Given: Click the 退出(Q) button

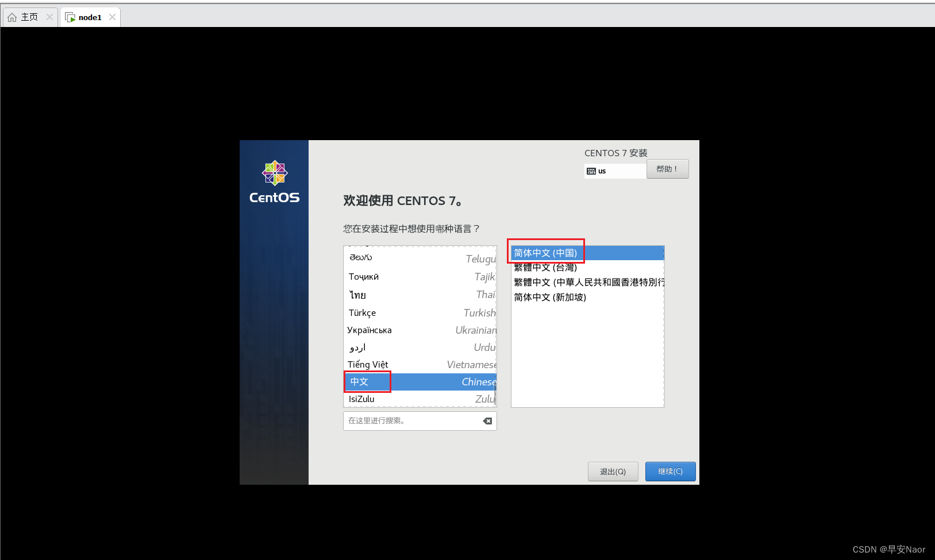Looking at the screenshot, I should click(613, 472).
